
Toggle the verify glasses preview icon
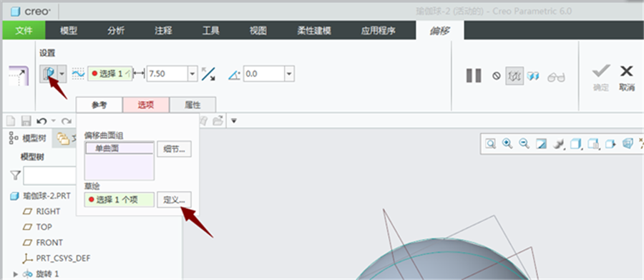556,77
